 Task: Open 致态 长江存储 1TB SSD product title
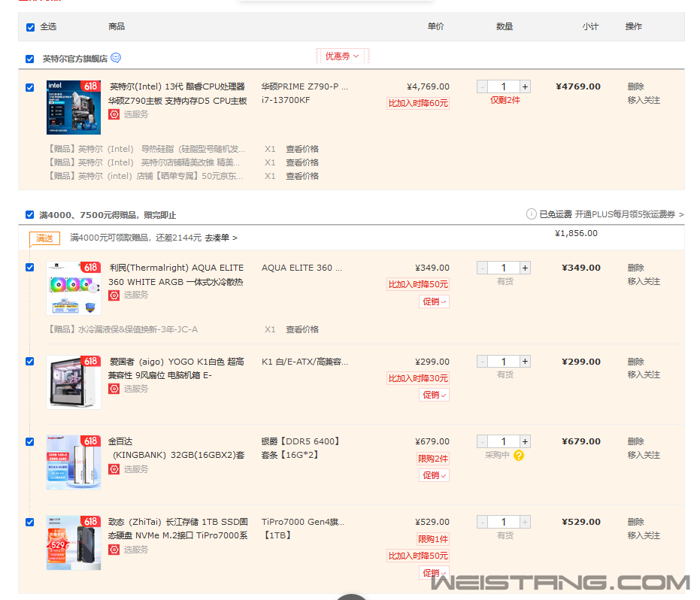177,529
